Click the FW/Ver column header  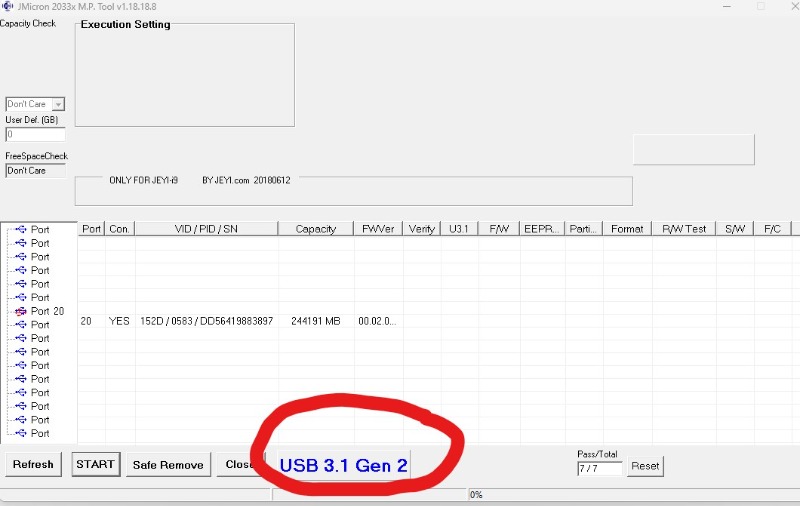(x=378, y=229)
